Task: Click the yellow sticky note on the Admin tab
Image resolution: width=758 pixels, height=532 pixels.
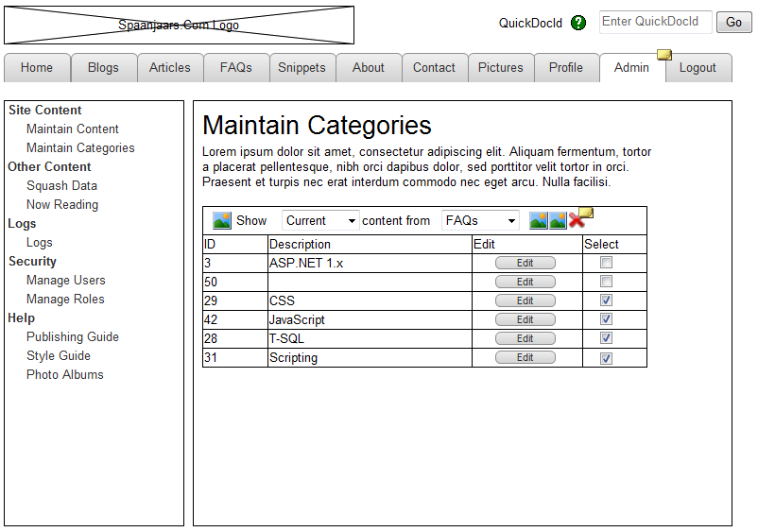Action: click(664, 55)
